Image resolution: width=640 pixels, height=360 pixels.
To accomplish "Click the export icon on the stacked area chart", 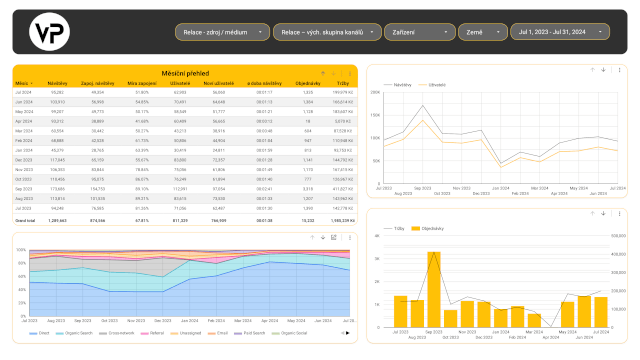I will coord(333,237).
